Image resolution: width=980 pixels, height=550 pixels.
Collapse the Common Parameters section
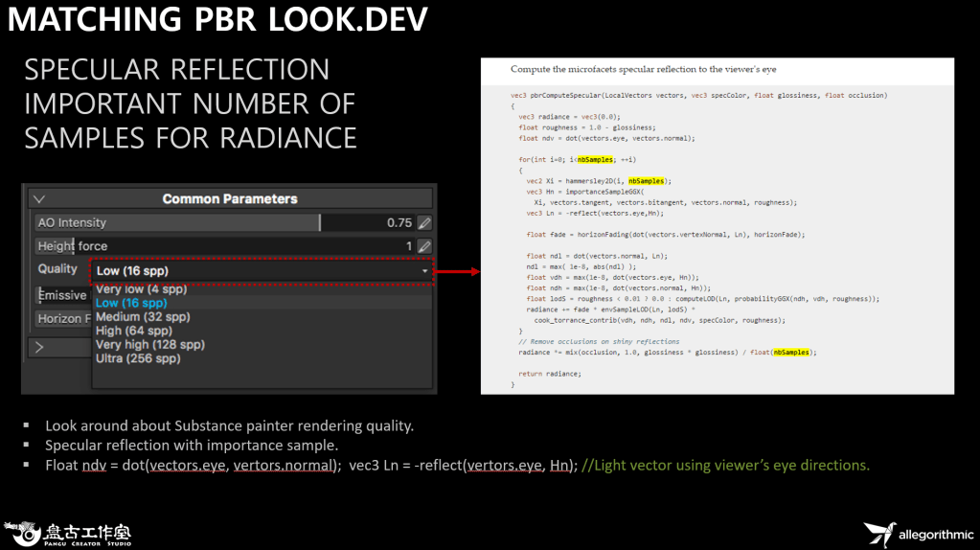(39, 199)
